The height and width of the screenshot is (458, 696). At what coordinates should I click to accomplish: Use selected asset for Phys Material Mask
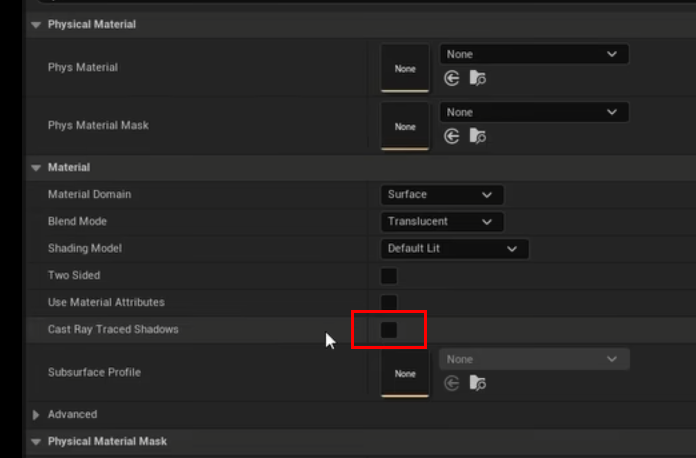coord(451,136)
